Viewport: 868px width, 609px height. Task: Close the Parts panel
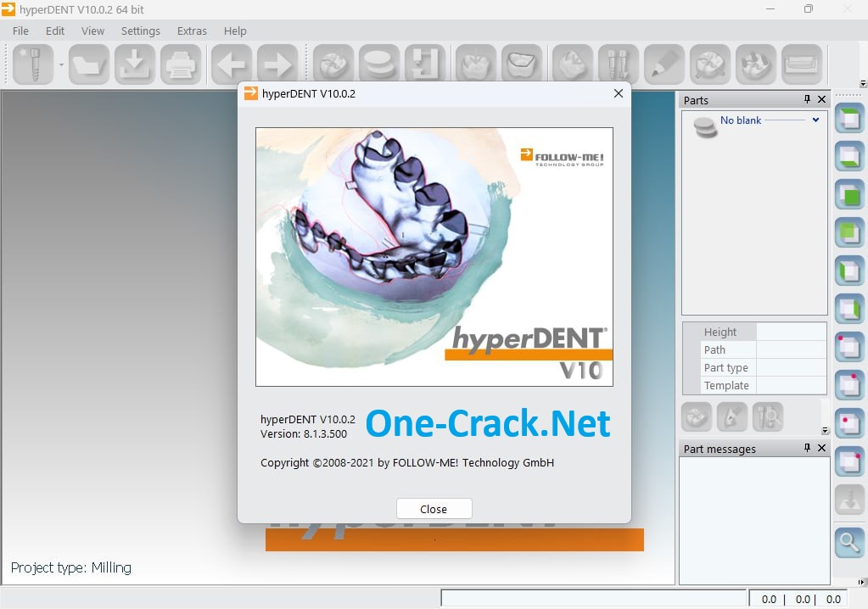(820, 99)
